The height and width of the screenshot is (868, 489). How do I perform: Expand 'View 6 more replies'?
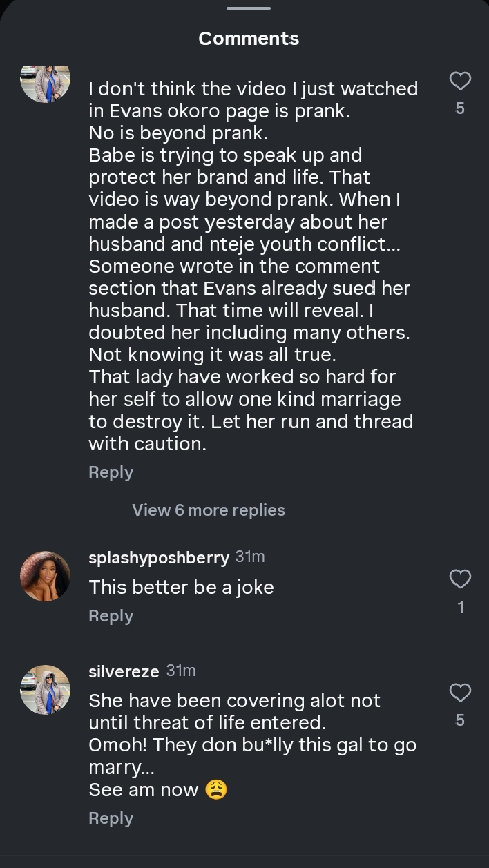(209, 510)
